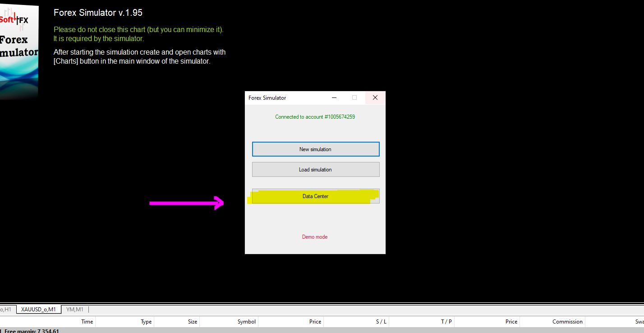The image size is (644, 333).
Task: Click the S / L column header
Action: [x=381, y=322]
